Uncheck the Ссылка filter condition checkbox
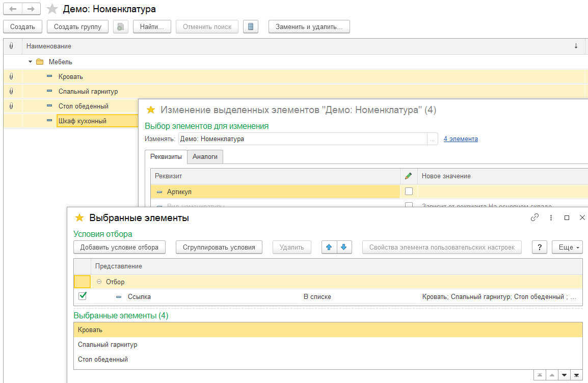Screen dimensions: 588x383 [83, 296]
